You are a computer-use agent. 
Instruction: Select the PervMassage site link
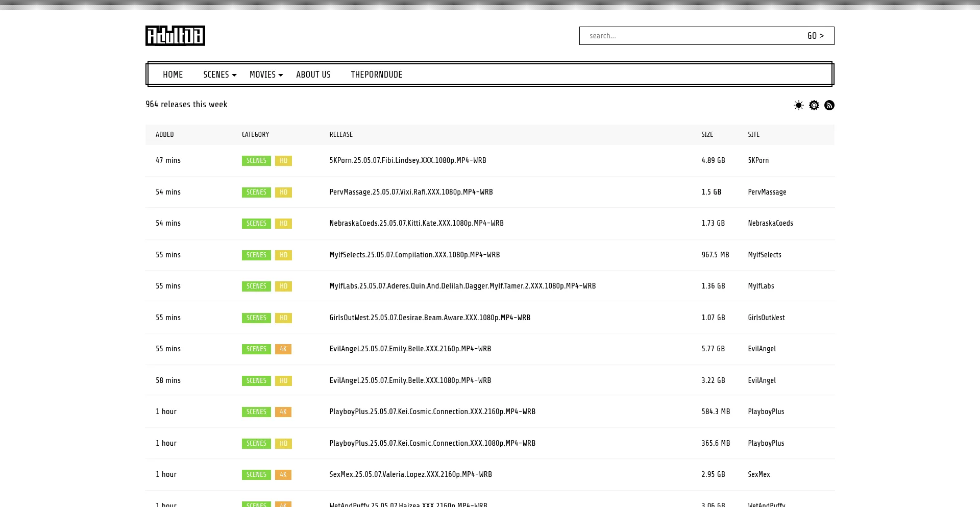tap(767, 192)
